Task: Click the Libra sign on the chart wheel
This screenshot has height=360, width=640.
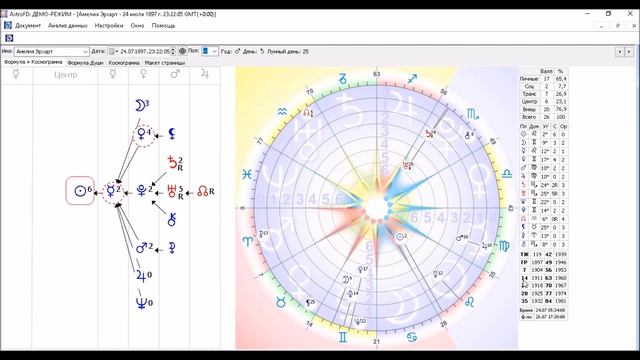Action: click(507, 174)
